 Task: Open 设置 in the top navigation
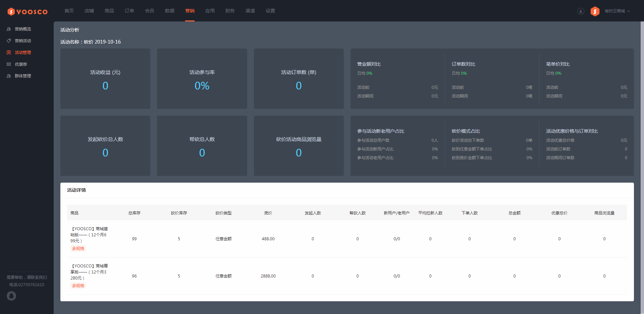pyautogui.click(x=270, y=11)
